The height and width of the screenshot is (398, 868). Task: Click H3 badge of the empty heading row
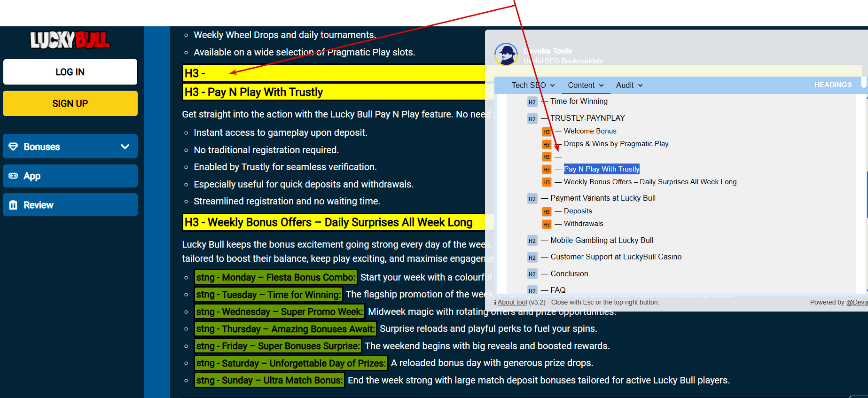pyautogui.click(x=547, y=157)
